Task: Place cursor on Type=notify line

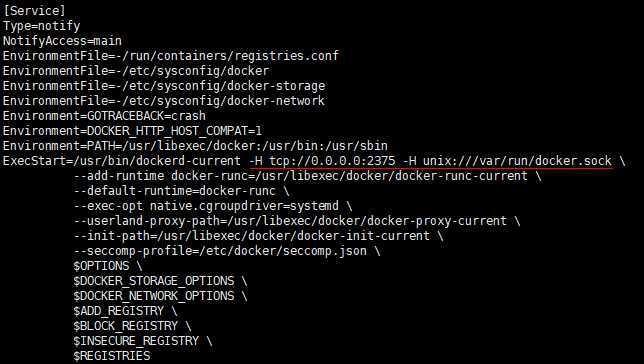Action: 41,26
